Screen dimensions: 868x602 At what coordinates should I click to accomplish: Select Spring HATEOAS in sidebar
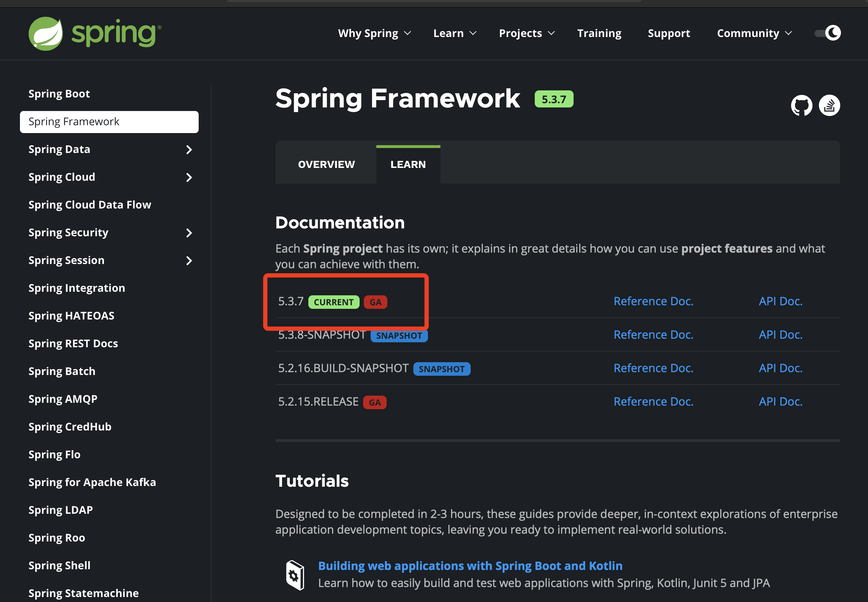(71, 316)
